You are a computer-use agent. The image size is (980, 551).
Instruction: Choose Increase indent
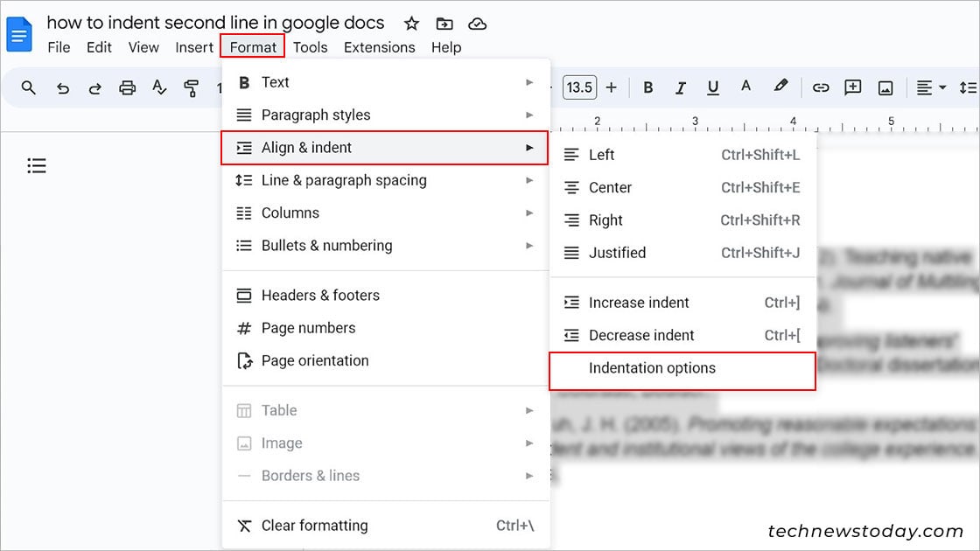click(x=683, y=303)
